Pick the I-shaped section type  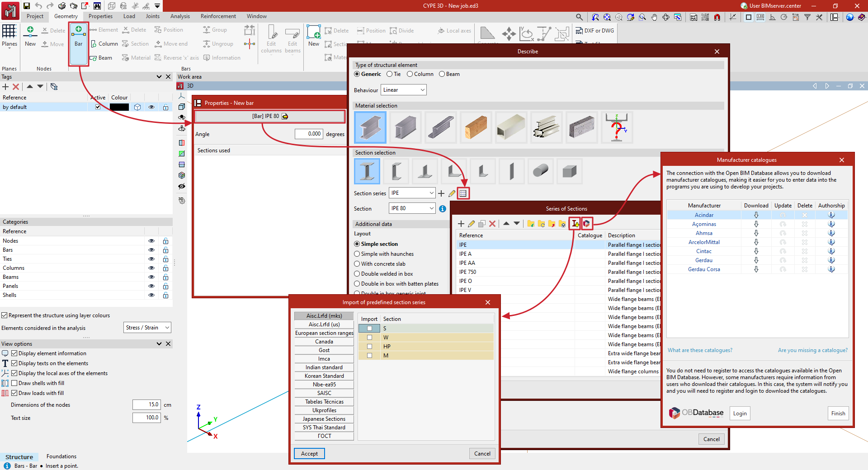(x=367, y=171)
